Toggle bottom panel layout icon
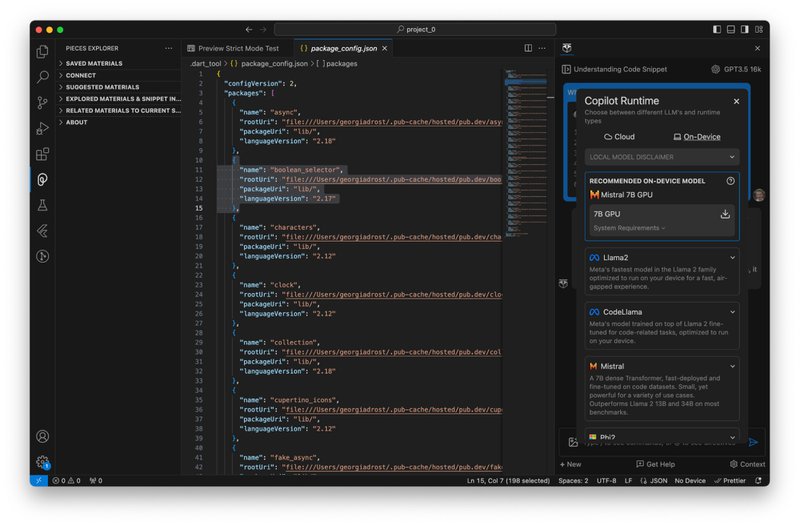Viewport: 800px width, 526px height. 731,30
